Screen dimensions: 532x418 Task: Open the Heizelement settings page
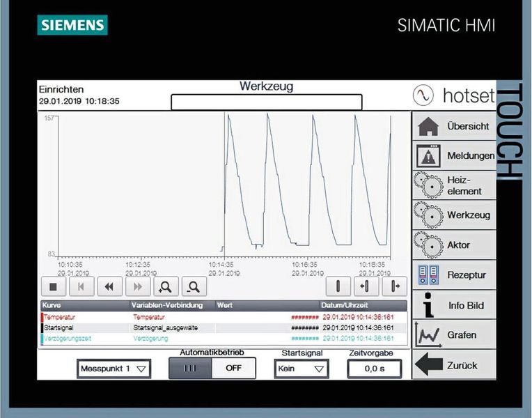454,185
